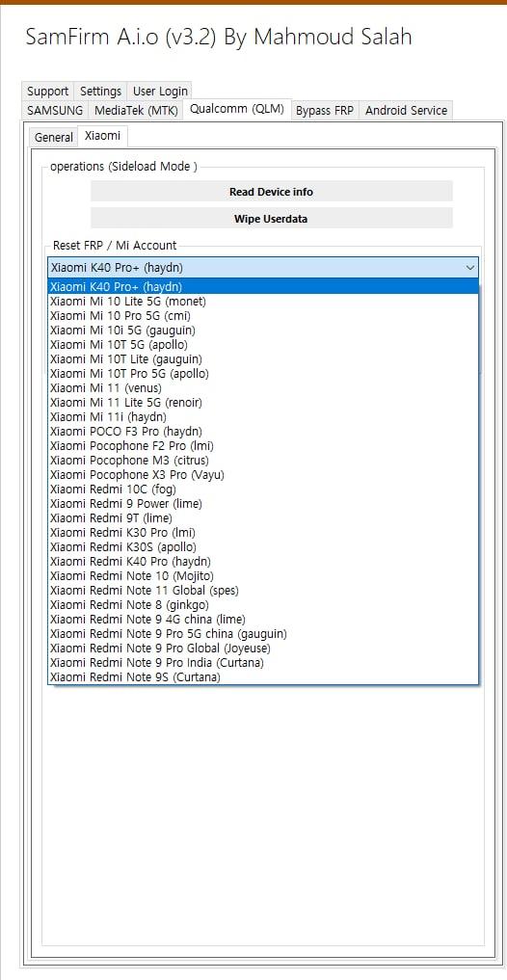Collapse the Xiaomi model dropdown arrow

coord(470,268)
